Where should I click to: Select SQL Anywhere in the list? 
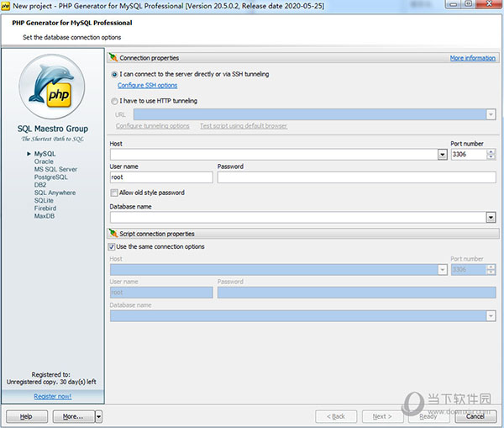(55, 193)
